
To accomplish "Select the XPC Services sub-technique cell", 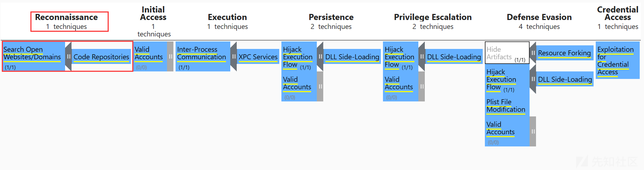I will (258, 57).
